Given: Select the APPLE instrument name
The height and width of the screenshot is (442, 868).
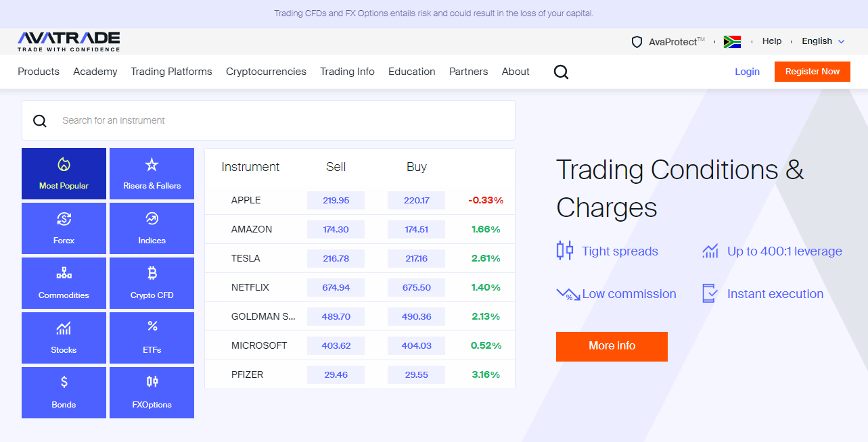Looking at the screenshot, I should 246,200.
